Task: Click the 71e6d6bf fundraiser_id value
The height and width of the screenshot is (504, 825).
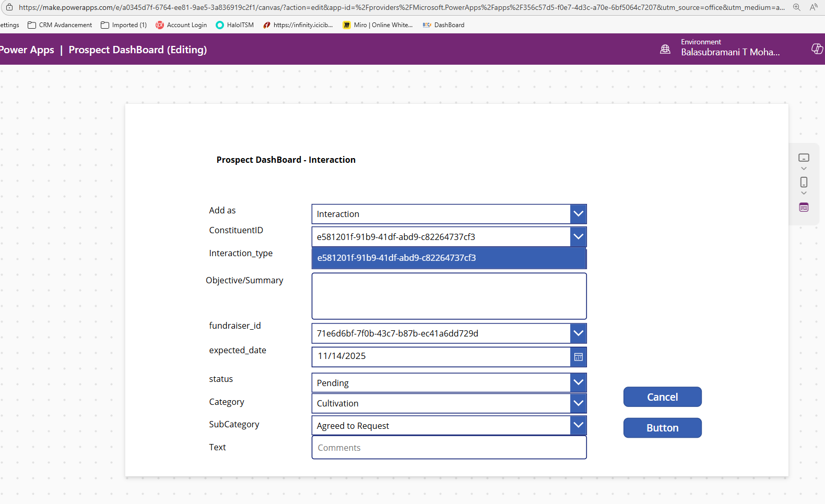Action: pyautogui.click(x=397, y=333)
